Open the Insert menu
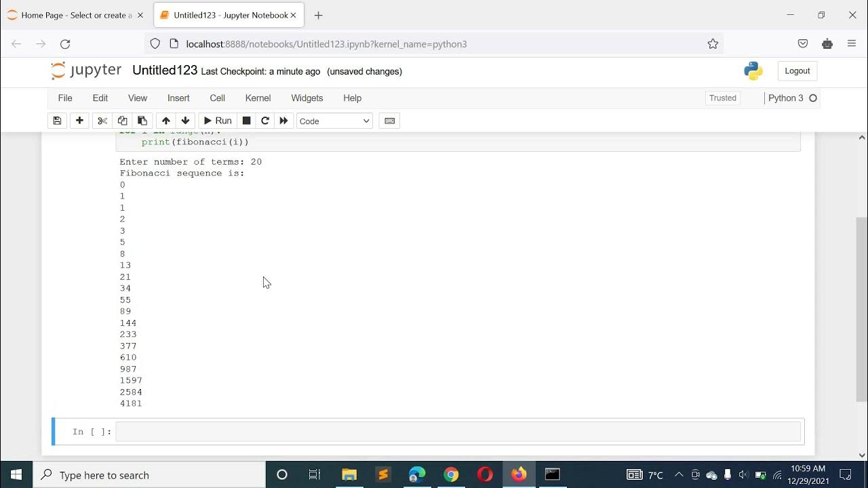The height and width of the screenshot is (488, 868). tap(178, 98)
